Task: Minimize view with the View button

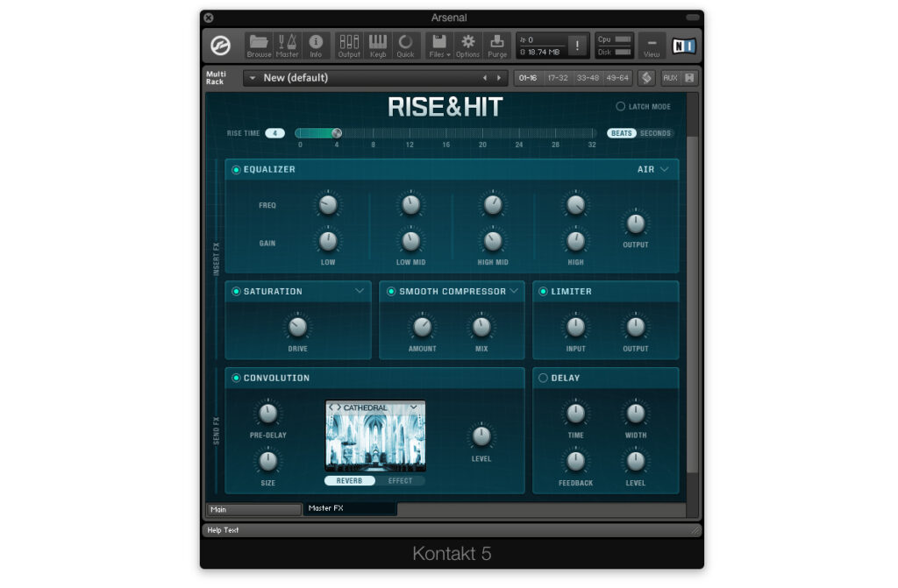Action: [652, 46]
